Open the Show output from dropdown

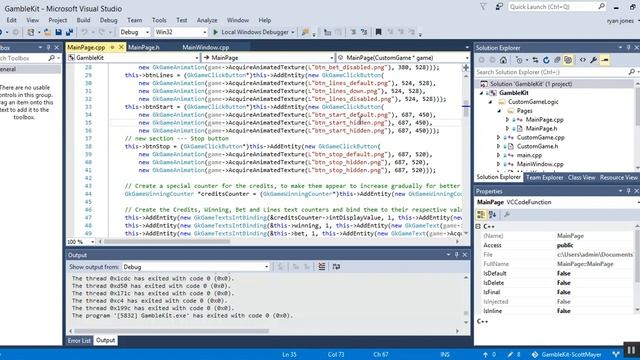[x=196, y=267]
